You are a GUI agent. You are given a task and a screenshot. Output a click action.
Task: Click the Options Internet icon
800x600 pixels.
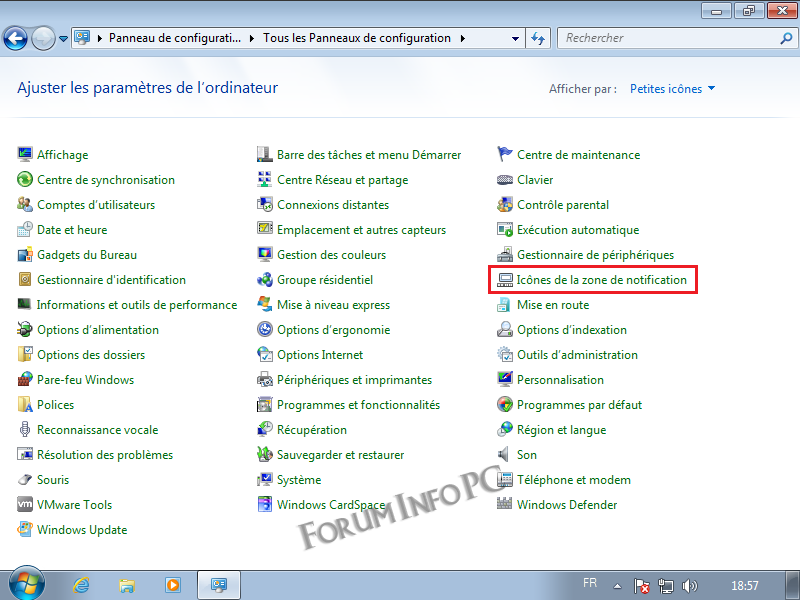(x=264, y=354)
